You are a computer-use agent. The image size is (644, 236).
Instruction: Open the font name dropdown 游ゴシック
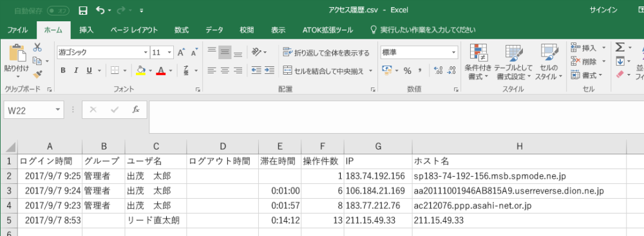[x=146, y=53]
